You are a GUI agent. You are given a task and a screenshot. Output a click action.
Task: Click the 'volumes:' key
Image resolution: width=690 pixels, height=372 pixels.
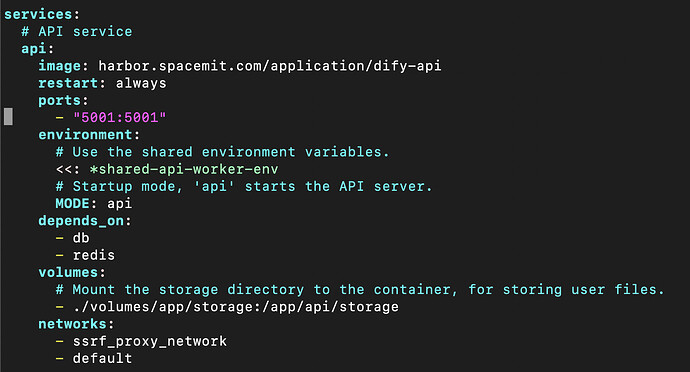click(x=72, y=272)
